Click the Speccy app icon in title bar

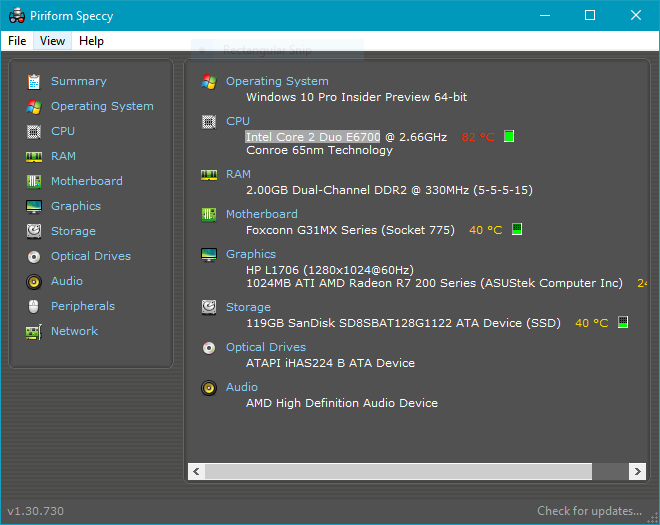17,16
